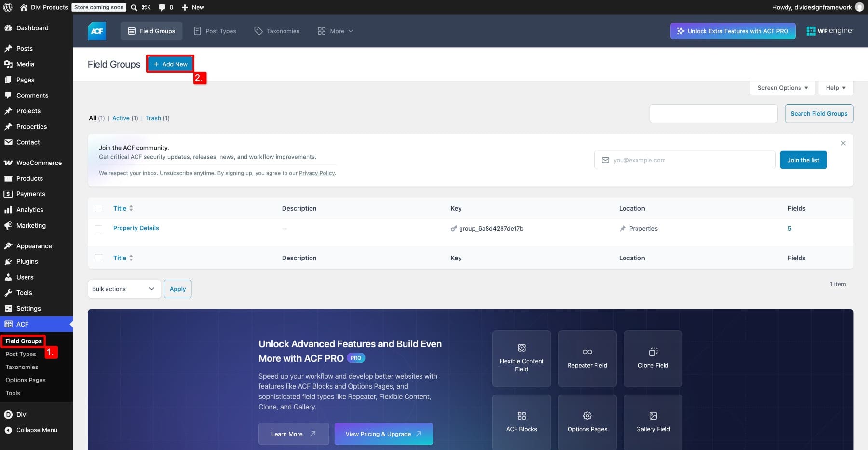Open the Repeater Field card
The image size is (868, 450).
pyautogui.click(x=587, y=358)
